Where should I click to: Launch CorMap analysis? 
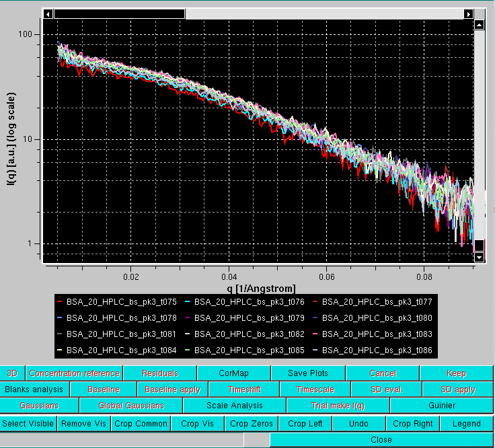233,373
